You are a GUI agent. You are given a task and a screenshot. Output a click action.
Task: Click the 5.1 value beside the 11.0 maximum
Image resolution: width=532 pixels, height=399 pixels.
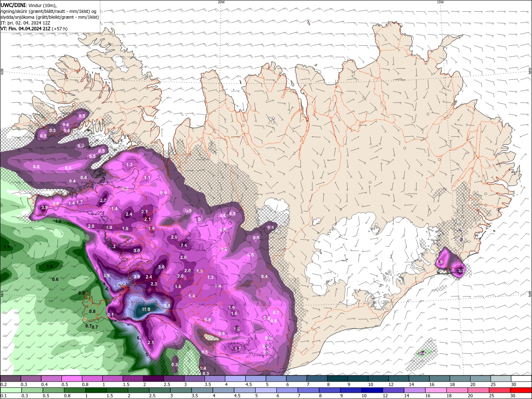167,306
